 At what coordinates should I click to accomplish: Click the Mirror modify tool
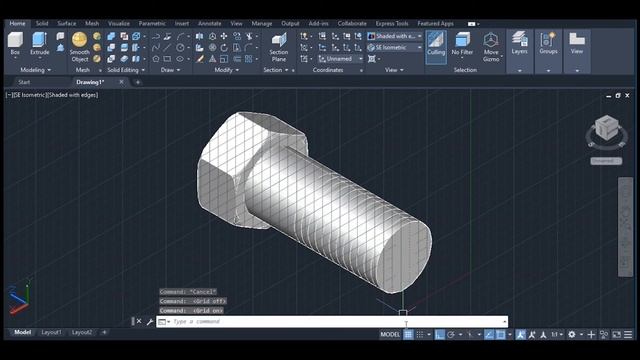coord(200,36)
